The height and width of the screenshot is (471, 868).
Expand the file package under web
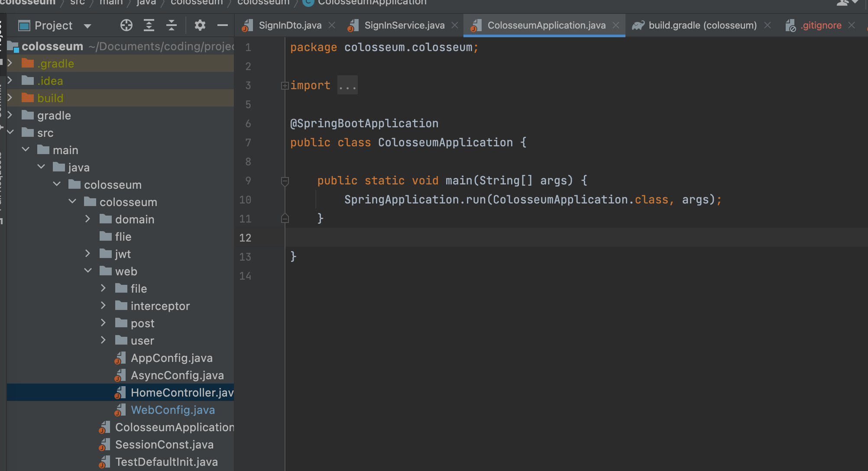[104, 288]
